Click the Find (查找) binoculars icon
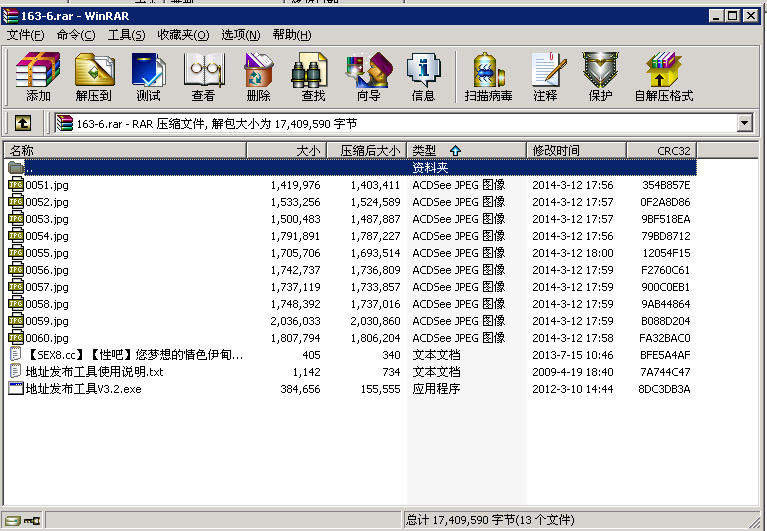 tap(309, 70)
